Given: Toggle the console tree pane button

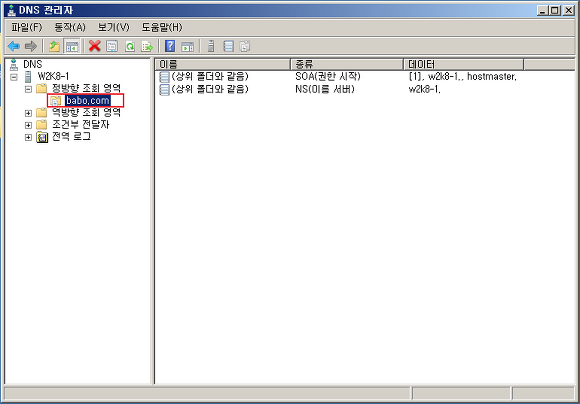Looking at the screenshot, I should tap(72, 46).
